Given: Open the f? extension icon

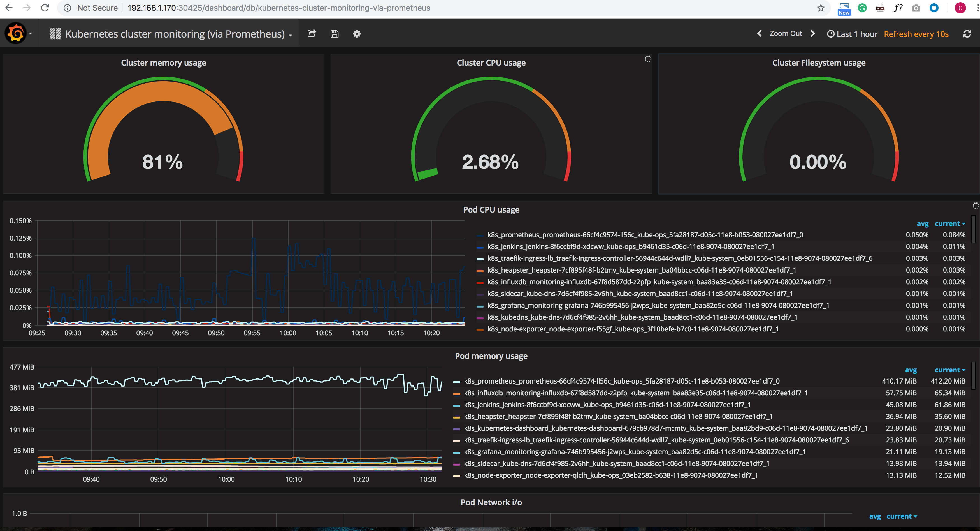Looking at the screenshot, I should (898, 8).
